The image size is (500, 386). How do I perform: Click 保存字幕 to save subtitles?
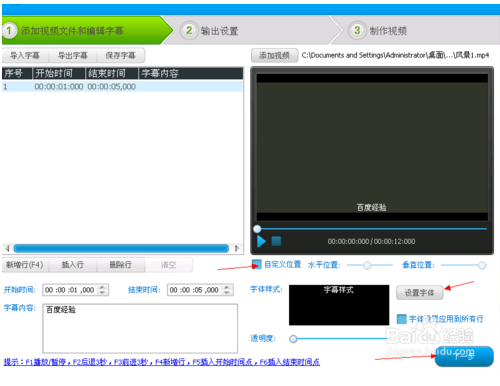(121, 55)
